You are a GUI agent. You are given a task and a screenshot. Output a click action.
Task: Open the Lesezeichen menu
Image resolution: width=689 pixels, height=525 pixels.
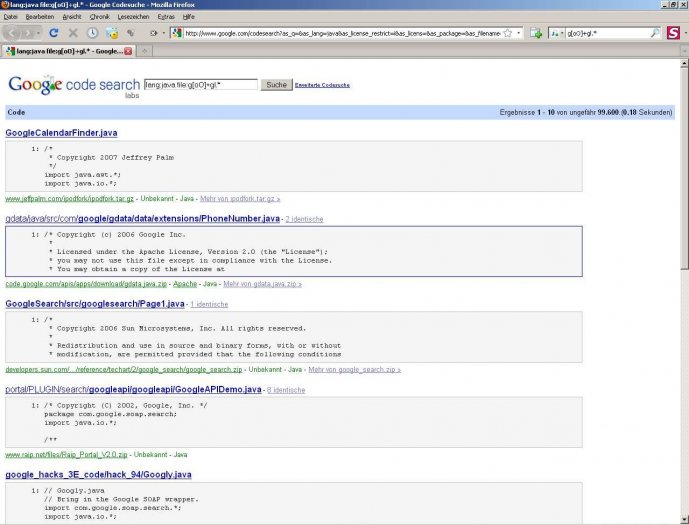[x=133, y=17]
